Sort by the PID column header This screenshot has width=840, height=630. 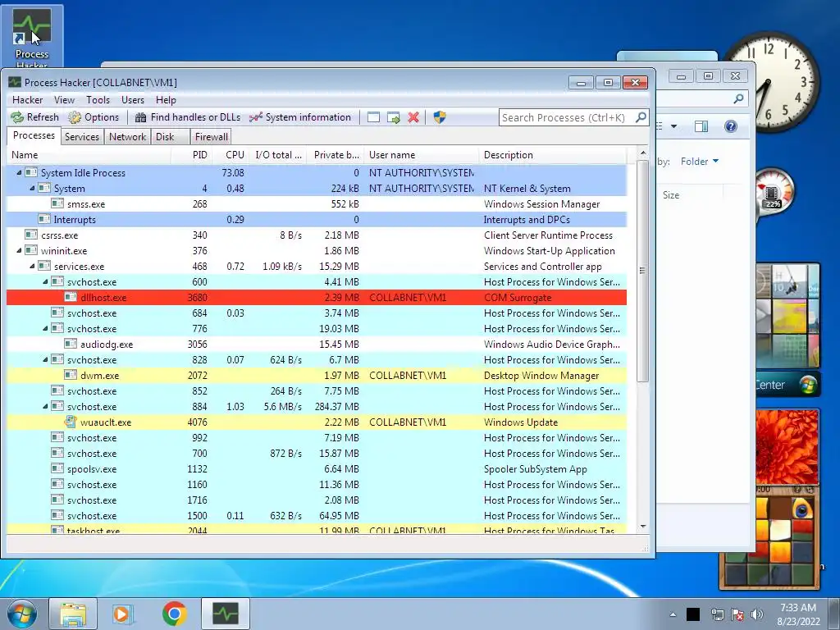click(x=192, y=155)
